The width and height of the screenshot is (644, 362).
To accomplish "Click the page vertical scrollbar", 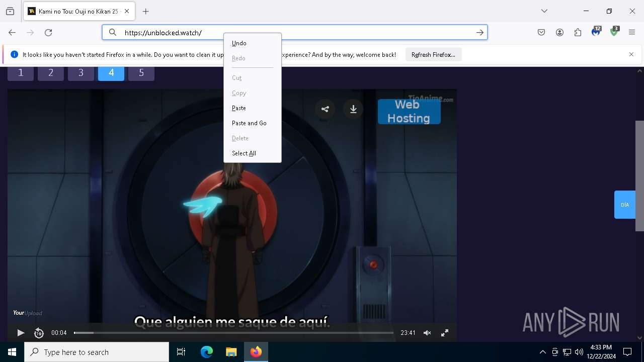I will click(x=639, y=176).
